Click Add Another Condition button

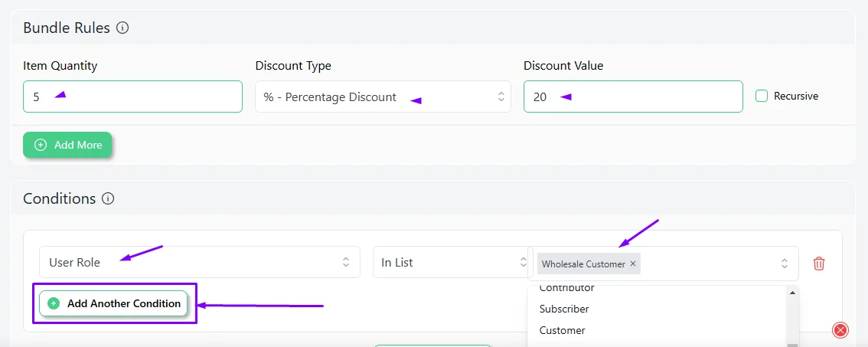point(113,303)
